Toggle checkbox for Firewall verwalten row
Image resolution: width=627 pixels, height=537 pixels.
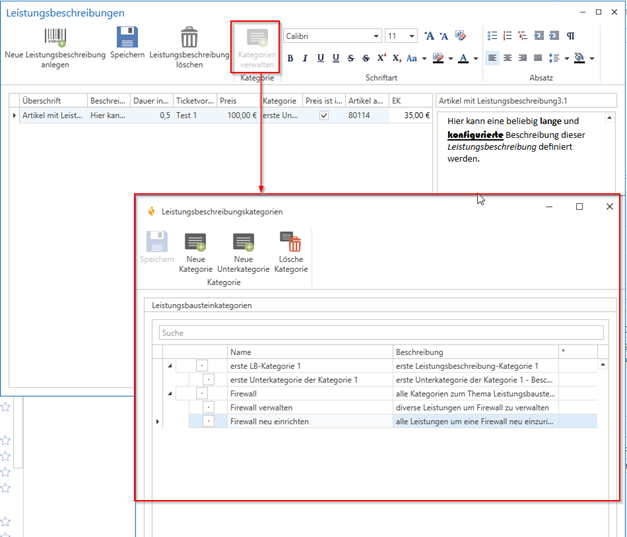point(208,408)
